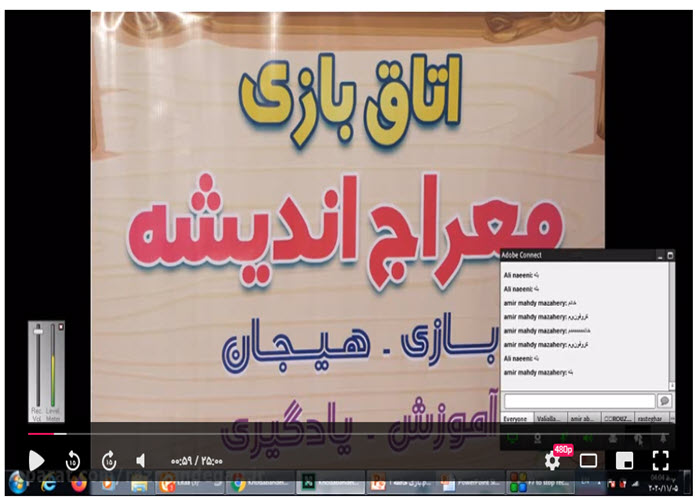Switch to the first PowerPoint taskbar window
This screenshot has width=696, height=498.
tap(399, 484)
